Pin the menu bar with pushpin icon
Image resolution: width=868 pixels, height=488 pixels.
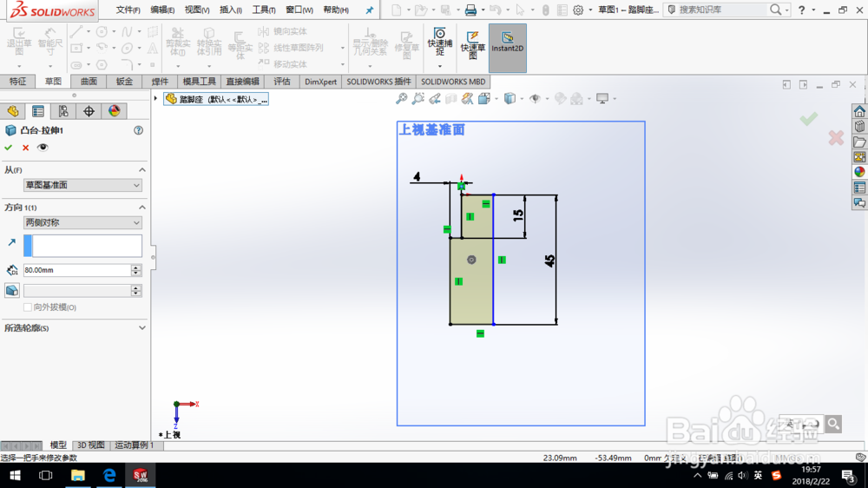point(369,10)
